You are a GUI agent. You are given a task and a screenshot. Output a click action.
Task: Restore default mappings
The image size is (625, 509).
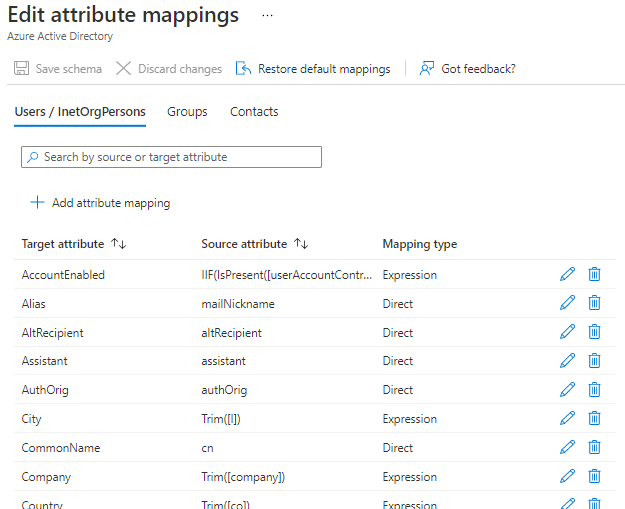312,69
